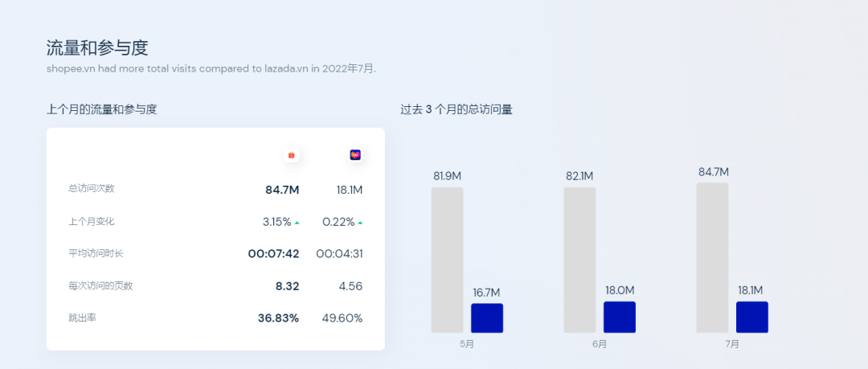
Task: Click green up arrow beside 0.22%
Action: pyautogui.click(x=360, y=223)
